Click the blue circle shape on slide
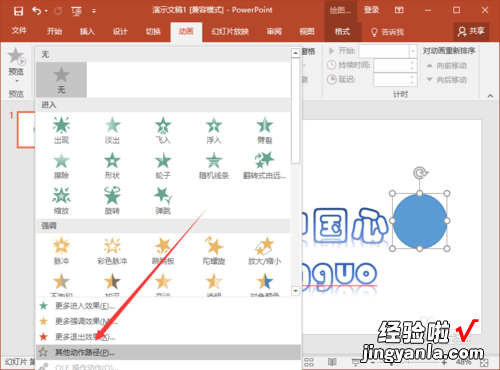This screenshot has width=500, height=370. click(x=420, y=221)
